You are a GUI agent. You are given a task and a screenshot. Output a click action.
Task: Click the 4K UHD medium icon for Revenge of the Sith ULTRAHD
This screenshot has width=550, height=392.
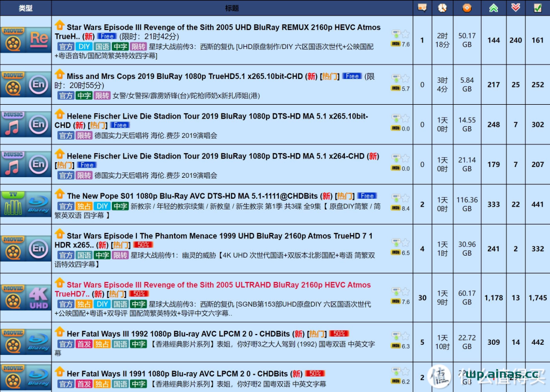pos(39,297)
